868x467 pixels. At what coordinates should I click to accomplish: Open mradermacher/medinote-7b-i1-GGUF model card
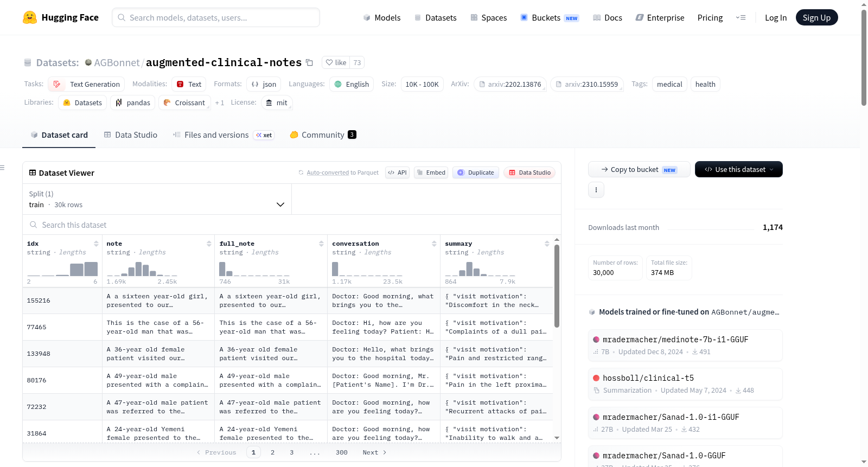[x=685, y=345]
